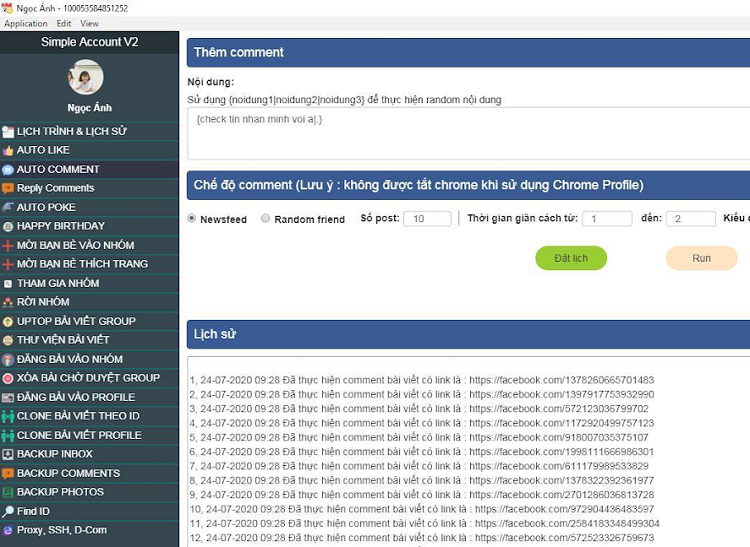Click the HAPPY BIRTHDAY sidebar icon

pos(8,226)
